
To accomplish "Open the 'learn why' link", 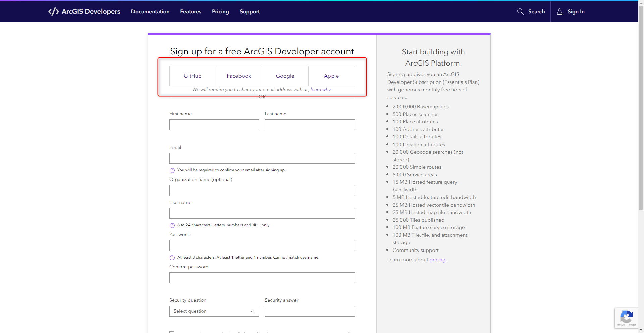I will (x=321, y=89).
